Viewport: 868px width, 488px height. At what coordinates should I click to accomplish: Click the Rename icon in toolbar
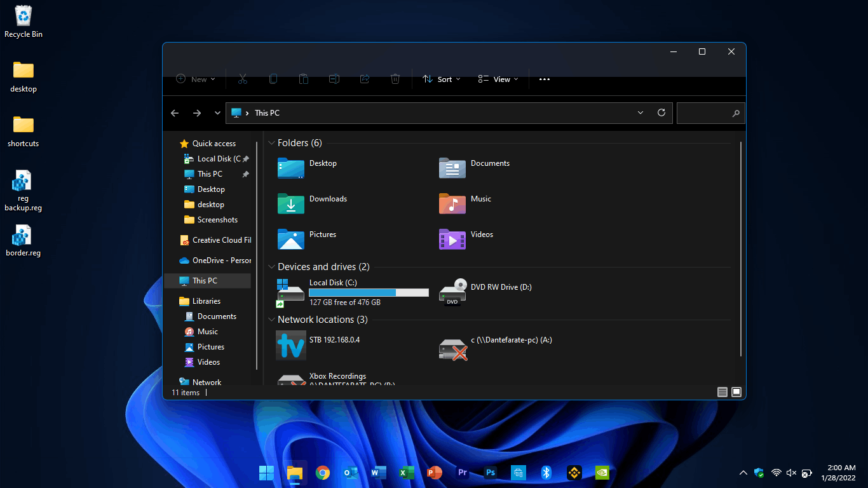pyautogui.click(x=334, y=79)
